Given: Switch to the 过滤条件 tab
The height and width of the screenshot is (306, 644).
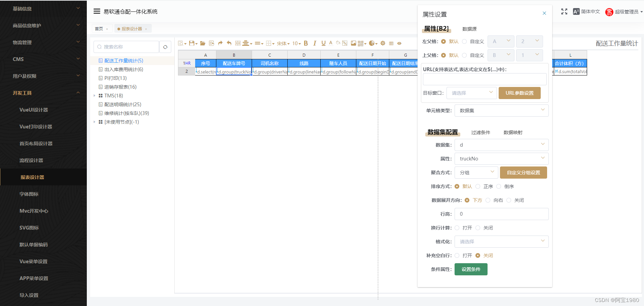Looking at the screenshot, I should (480, 132).
